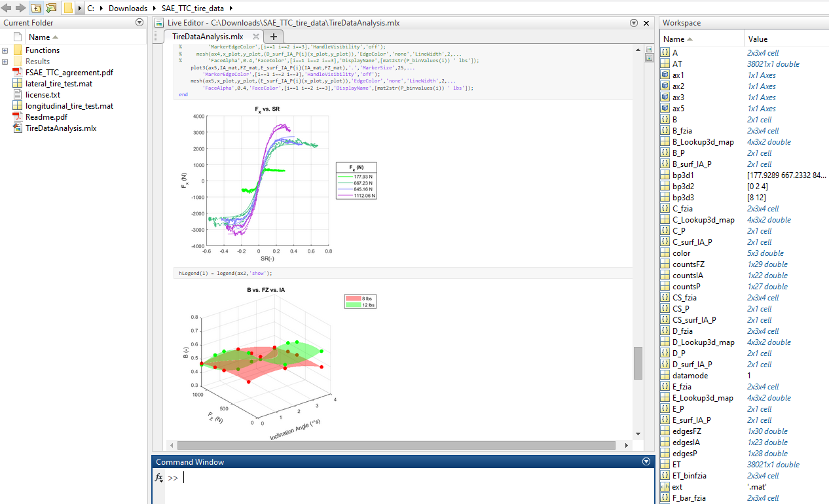Viewport: 829px width, 504px height.
Task: Expand the Results folder
Action: (x=5, y=62)
